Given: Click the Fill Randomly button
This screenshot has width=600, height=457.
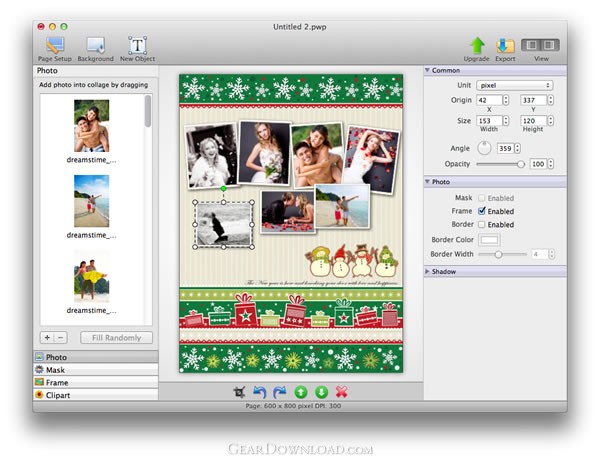Looking at the screenshot, I should tap(116, 338).
